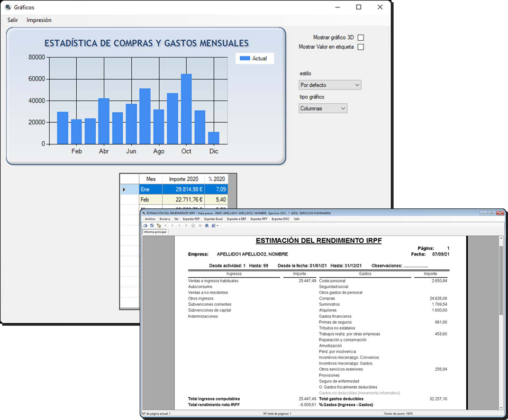The height and width of the screenshot is (420, 508).
Task: Go to last page in the report toolbar
Action: click(x=186, y=225)
